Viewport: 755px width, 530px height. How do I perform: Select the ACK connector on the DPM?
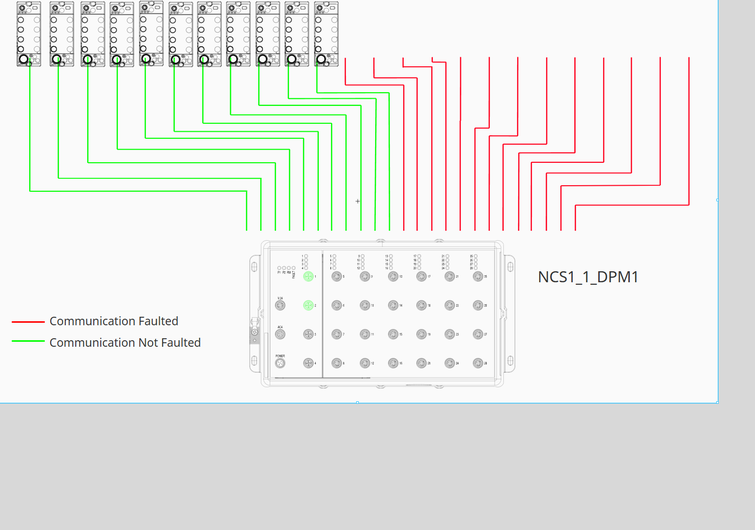280,335
